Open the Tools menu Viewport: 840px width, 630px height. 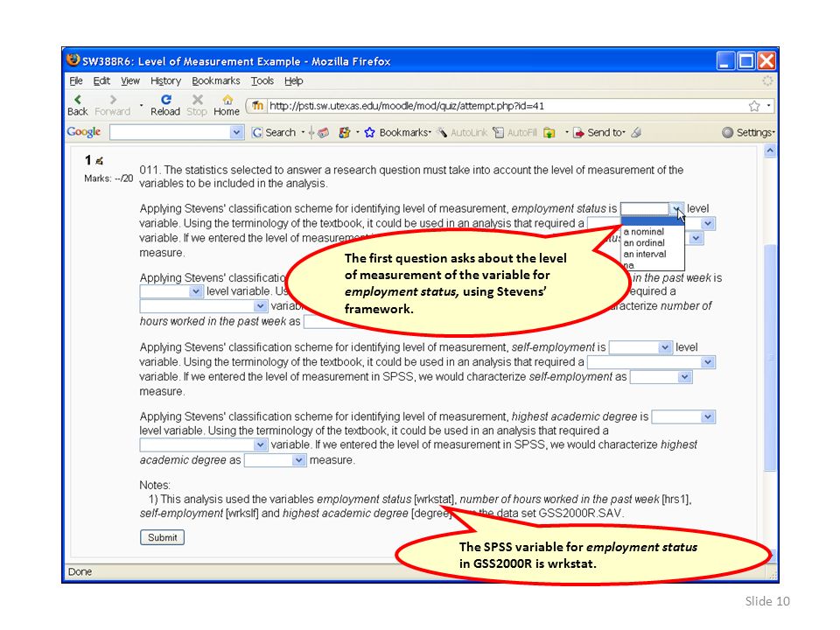(x=262, y=80)
